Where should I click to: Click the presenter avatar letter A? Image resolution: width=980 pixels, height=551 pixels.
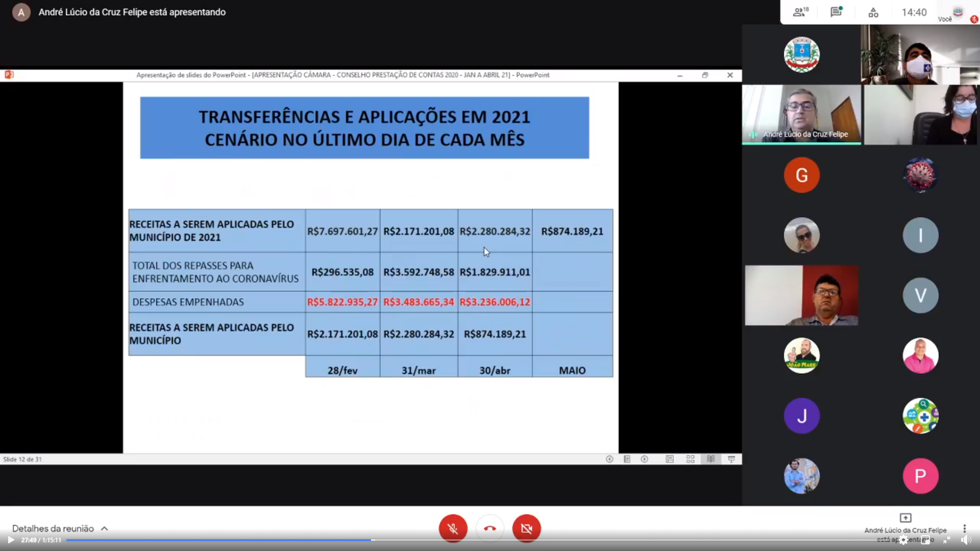pos(21,12)
